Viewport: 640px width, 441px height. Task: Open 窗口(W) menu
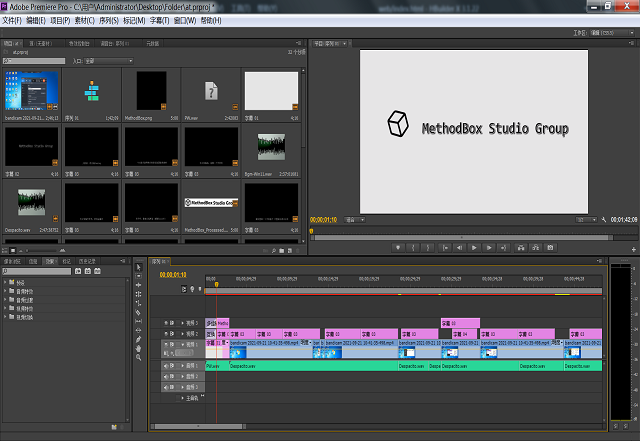pyautogui.click(x=185, y=20)
